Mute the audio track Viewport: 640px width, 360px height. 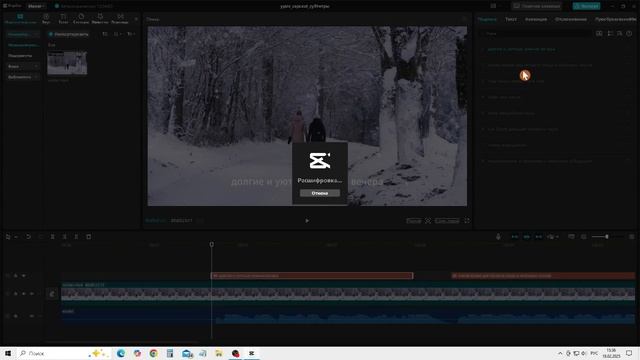point(32,316)
